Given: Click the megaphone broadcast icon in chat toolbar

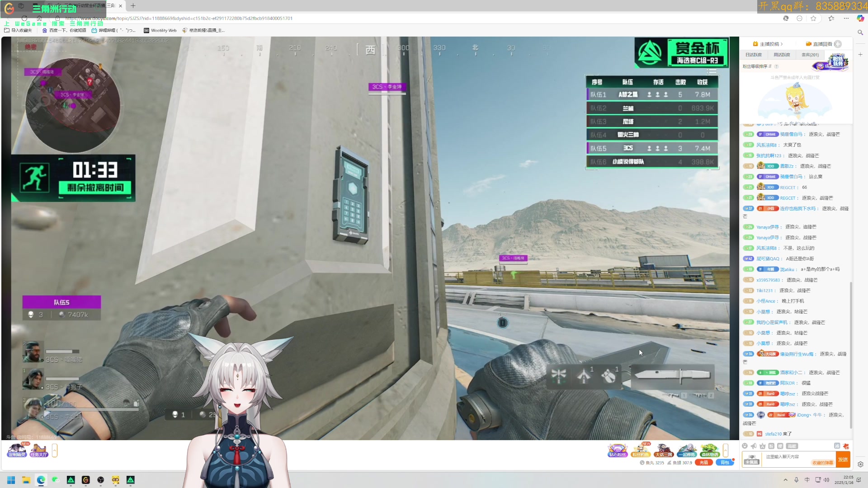Looking at the screenshot, I should point(754,446).
